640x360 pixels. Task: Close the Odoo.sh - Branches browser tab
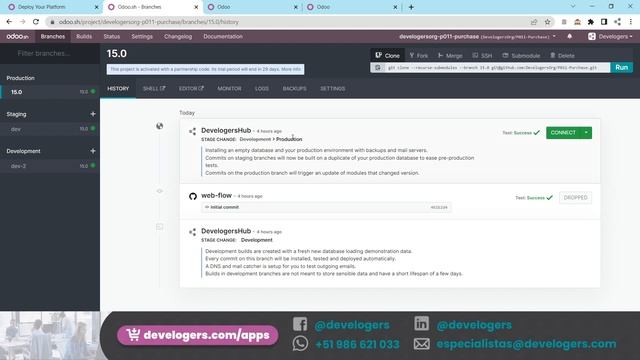coord(196,7)
